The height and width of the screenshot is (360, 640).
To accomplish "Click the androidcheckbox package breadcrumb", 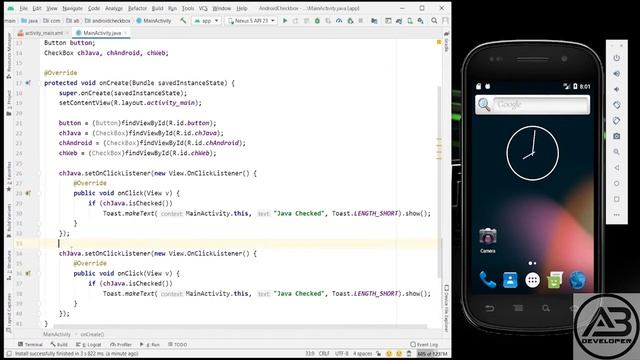I will (108, 20).
